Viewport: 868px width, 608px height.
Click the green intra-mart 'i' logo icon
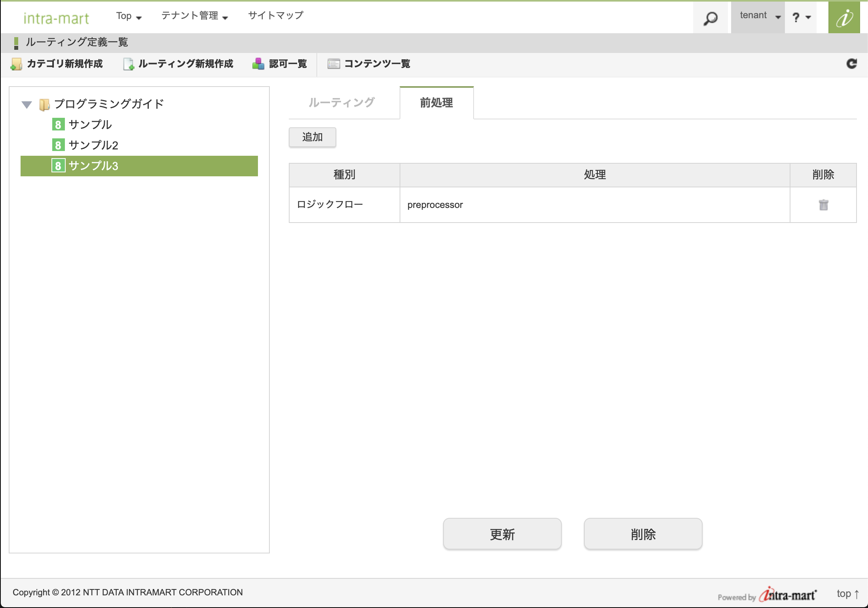click(844, 18)
